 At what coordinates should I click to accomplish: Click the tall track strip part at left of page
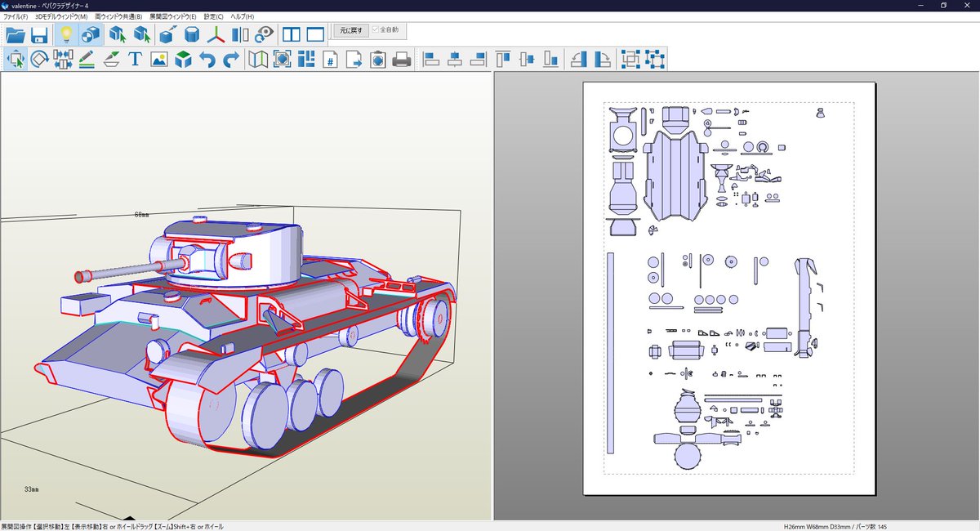click(610, 353)
